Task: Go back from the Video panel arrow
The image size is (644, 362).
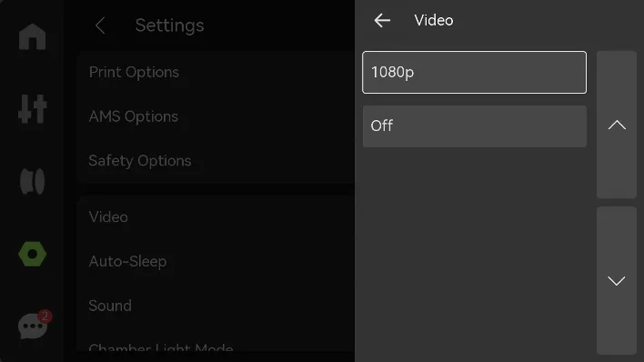Action: [382, 20]
